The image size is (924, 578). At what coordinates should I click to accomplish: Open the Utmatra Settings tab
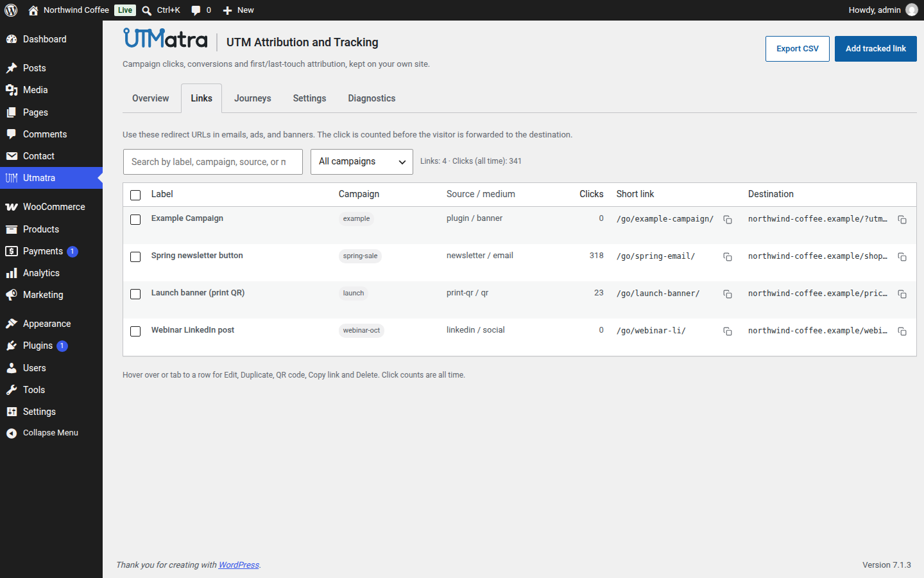pyautogui.click(x=309, y=98)
